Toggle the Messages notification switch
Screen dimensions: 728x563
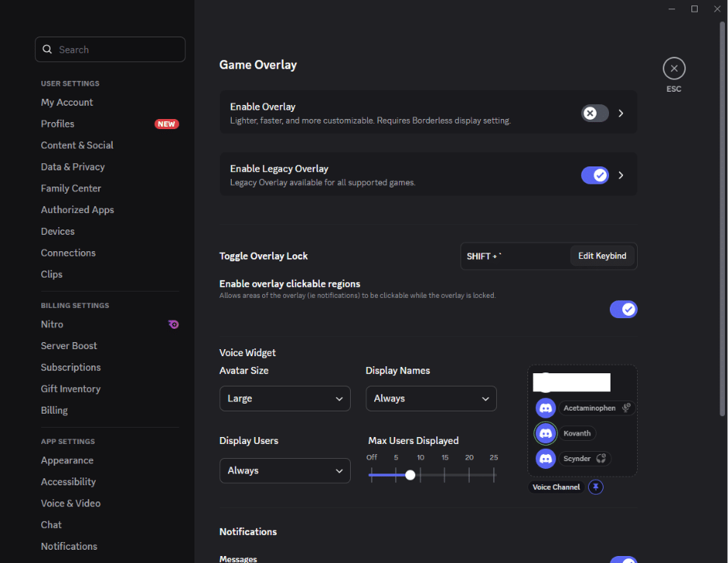[x=623, y=560]
